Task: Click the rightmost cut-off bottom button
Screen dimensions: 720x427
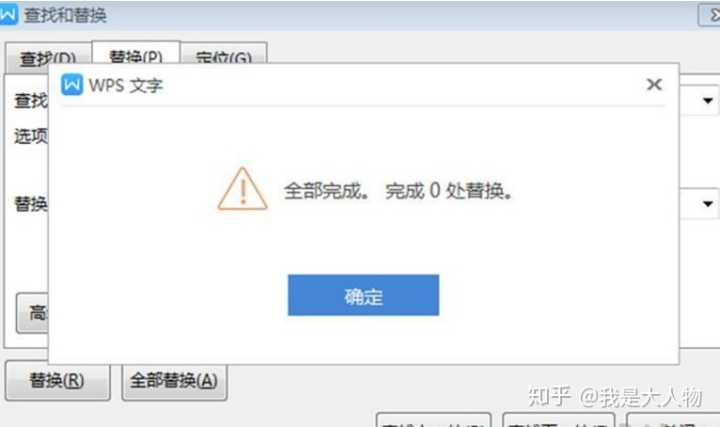Action: pos(673,420)
